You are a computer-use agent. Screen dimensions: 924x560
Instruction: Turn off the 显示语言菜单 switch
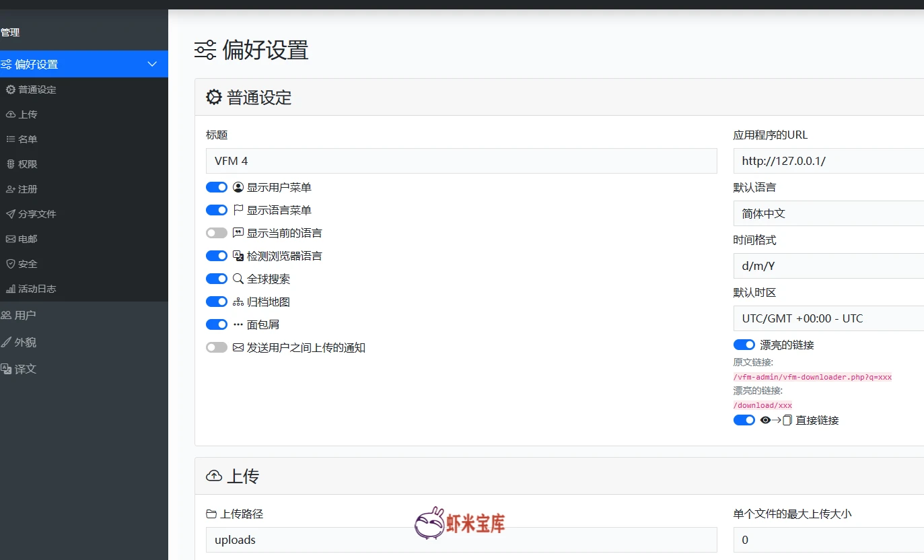pyautogui.click(x=217, y=210)
